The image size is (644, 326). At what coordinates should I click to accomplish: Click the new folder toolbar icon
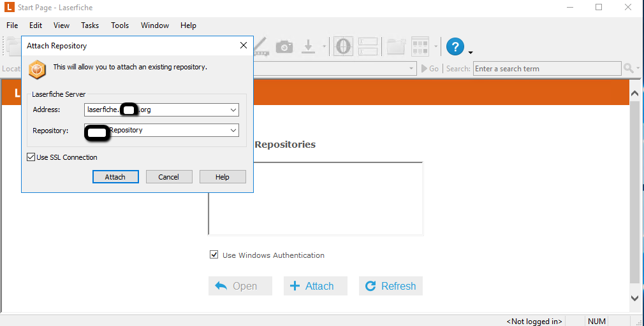[396, 46]
